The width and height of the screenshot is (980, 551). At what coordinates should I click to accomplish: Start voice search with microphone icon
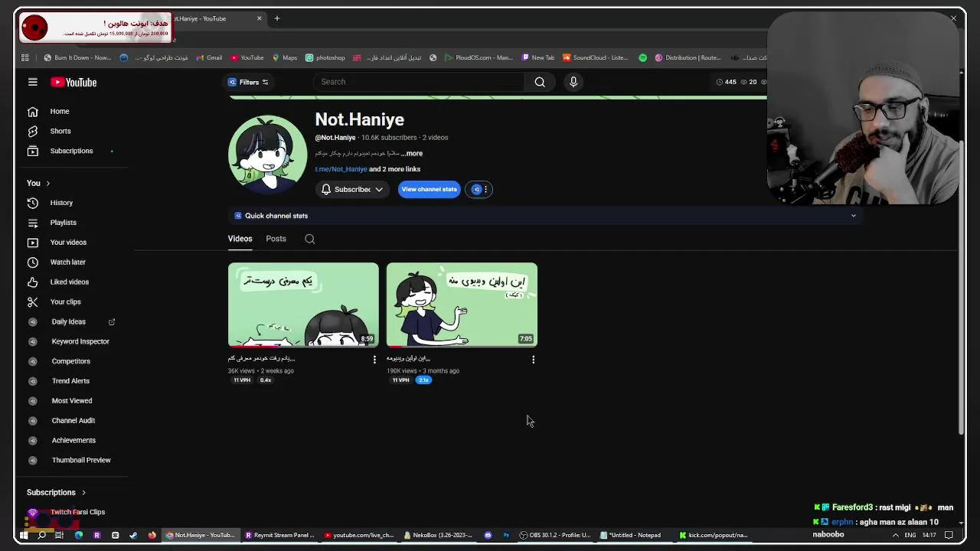[573, 82]
